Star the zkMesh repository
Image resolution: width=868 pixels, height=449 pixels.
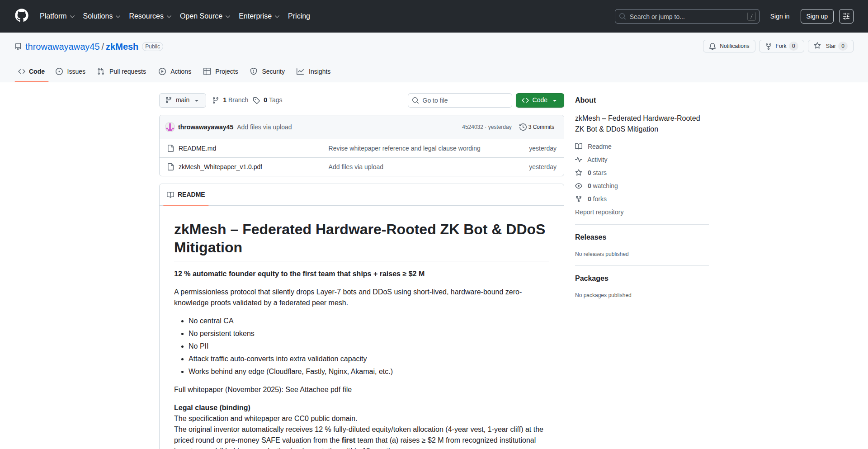(x=830, y=46)
